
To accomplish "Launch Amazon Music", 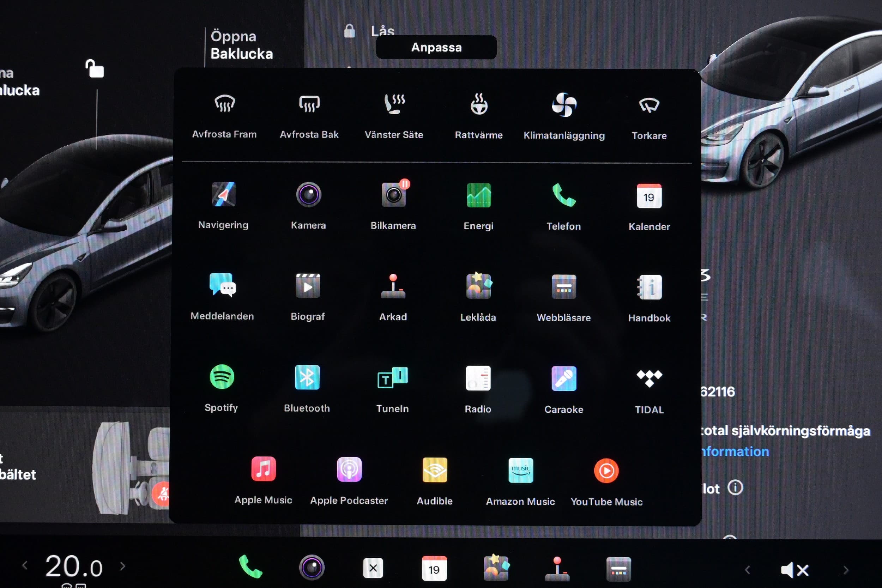I will (x=520, y=482).
